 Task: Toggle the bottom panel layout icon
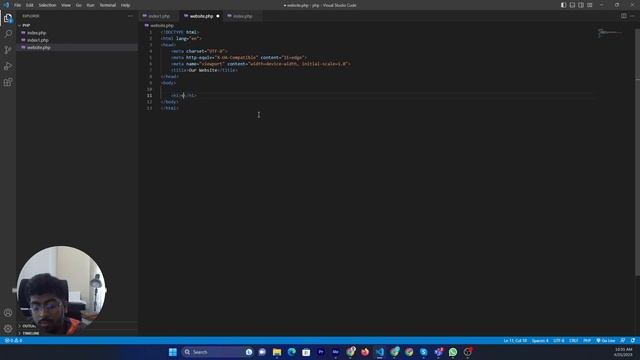[x=572, y=5]
